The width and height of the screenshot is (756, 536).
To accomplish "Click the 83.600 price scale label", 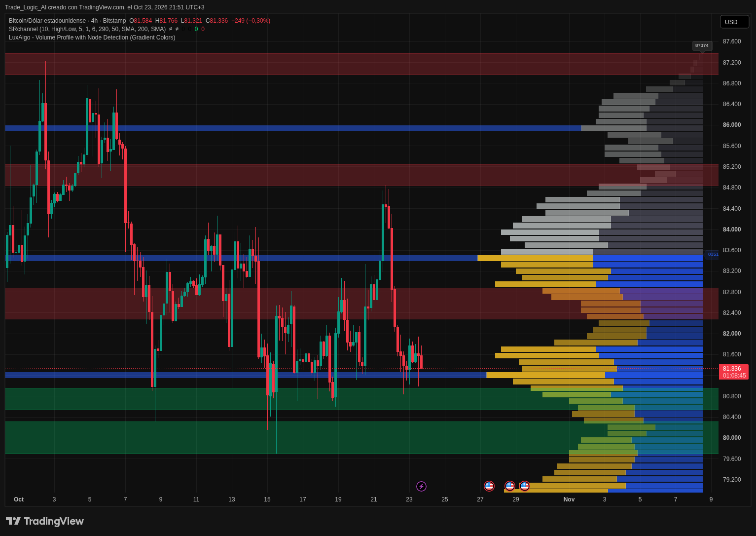I will pyautogui.click(x=732, y=250).
